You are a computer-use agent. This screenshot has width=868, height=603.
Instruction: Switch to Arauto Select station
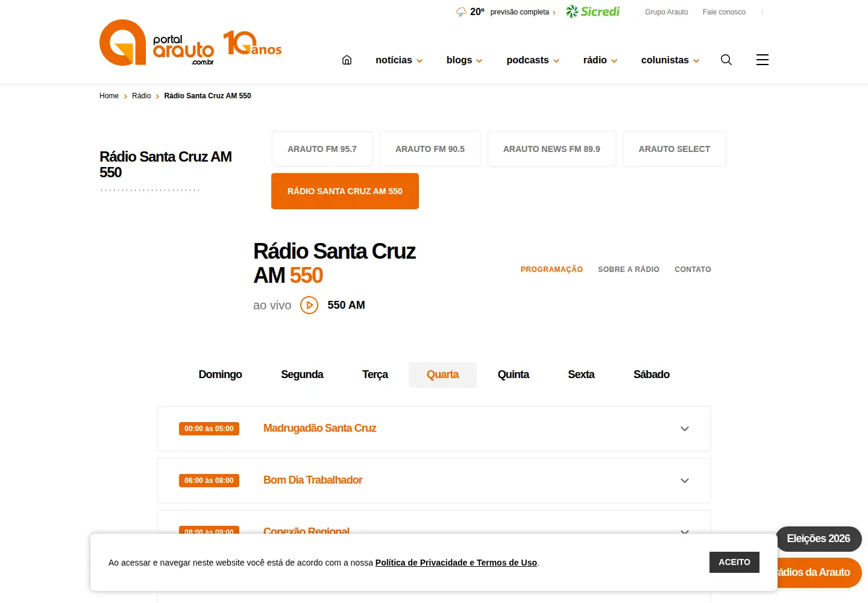click(674, 149)
